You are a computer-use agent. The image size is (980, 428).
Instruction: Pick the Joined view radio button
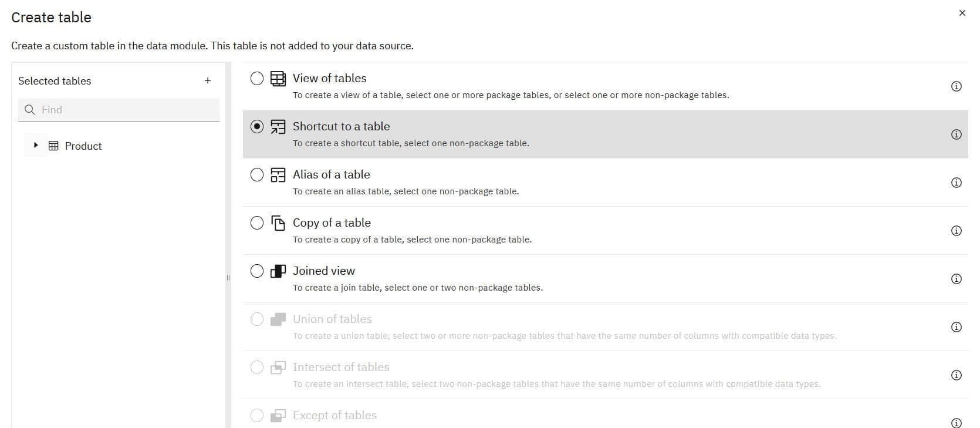click(x=257, y=271)
